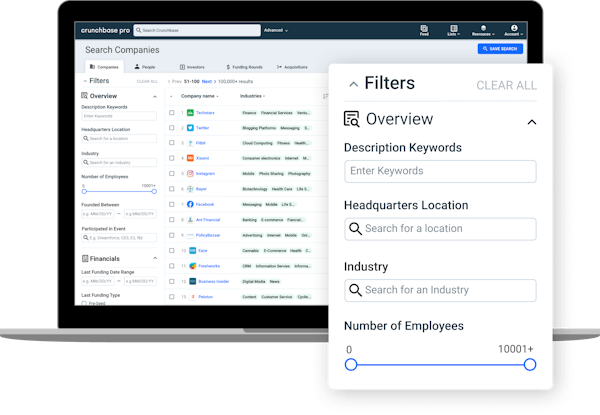Click the Facebook logo in row 7

(x=190, y=204)
